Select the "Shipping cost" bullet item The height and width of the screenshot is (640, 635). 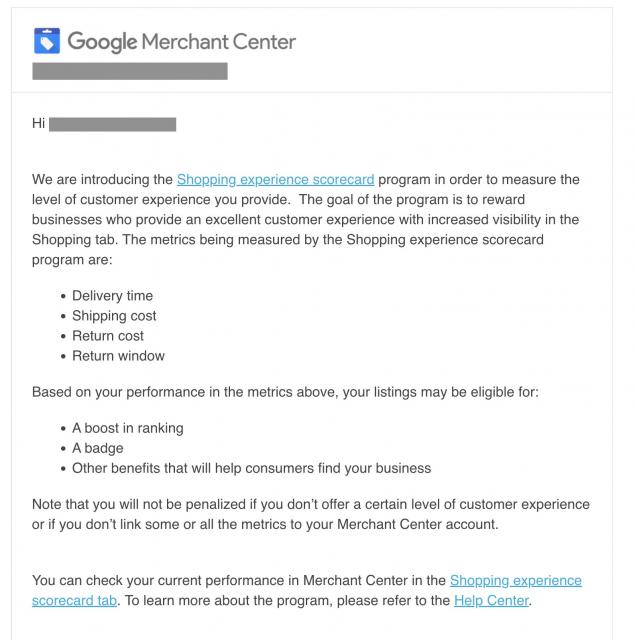click(114, 316)
